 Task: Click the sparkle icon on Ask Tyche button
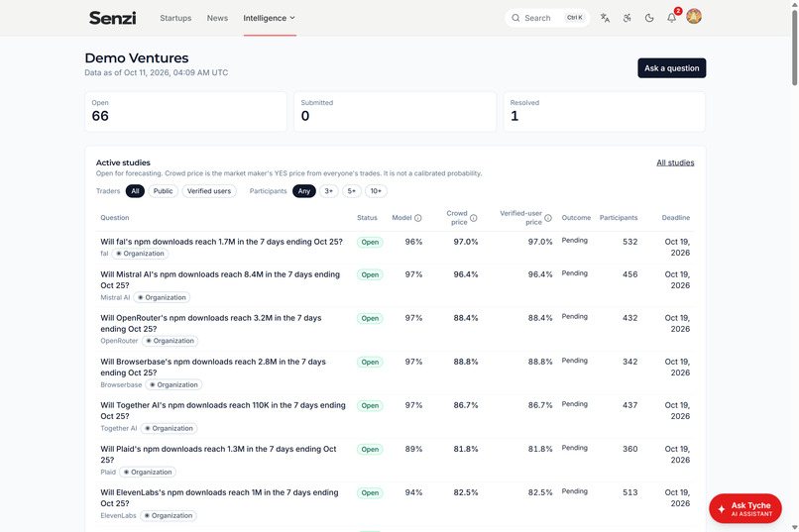[721, 509]
